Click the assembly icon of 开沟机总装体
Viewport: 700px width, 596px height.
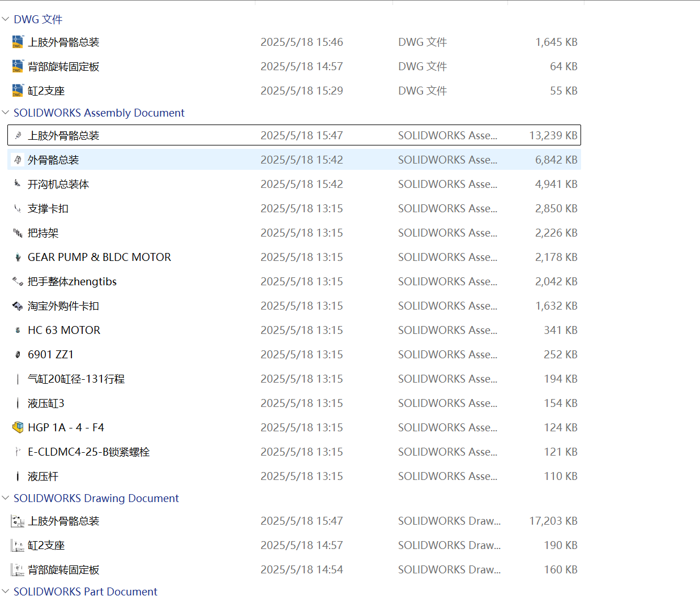click(x=18, y=184)
